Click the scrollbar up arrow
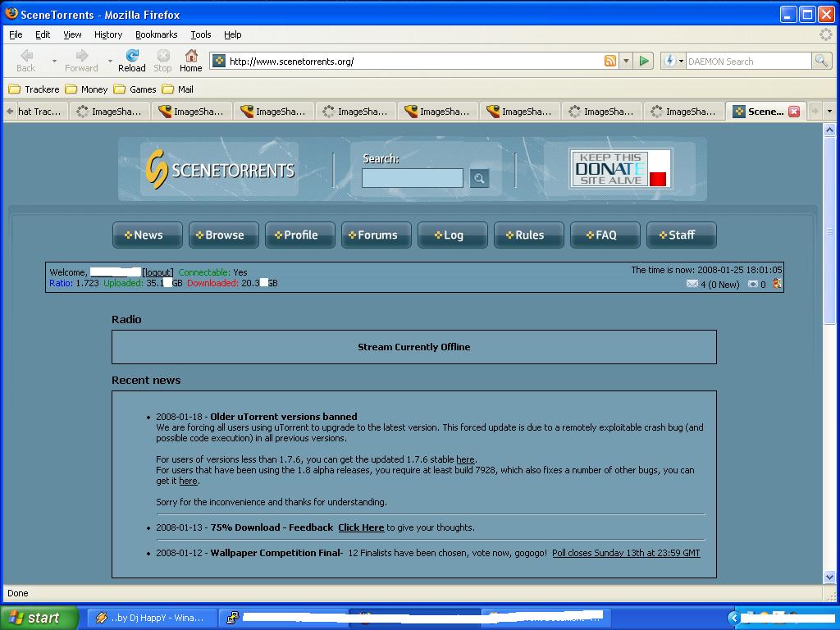The width and height of the screenshot is (840, 630). tap(829, 130)
